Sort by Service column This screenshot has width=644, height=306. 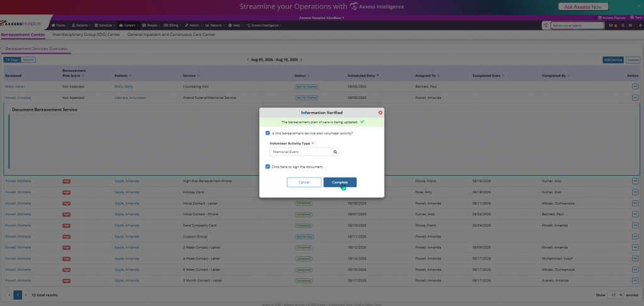point(191,76)
